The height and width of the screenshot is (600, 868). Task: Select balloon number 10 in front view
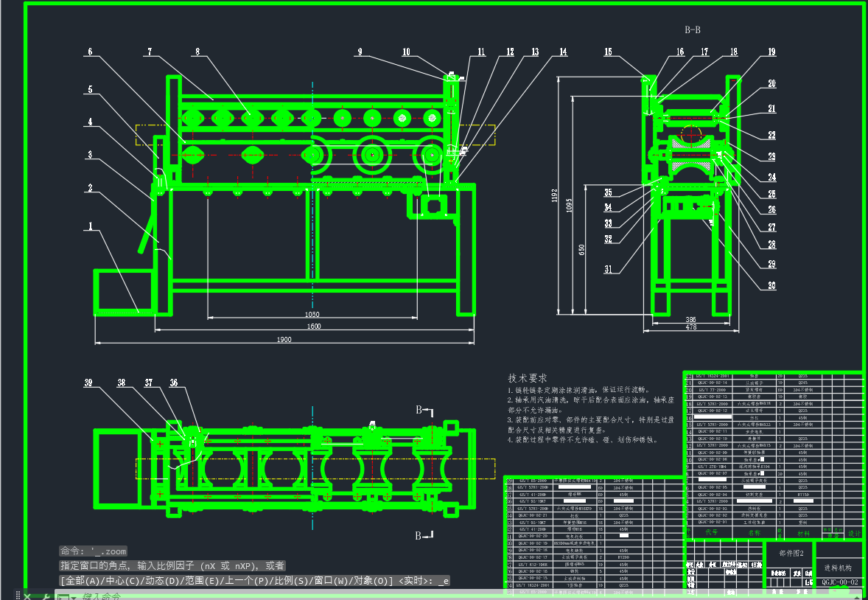point(406,52)
